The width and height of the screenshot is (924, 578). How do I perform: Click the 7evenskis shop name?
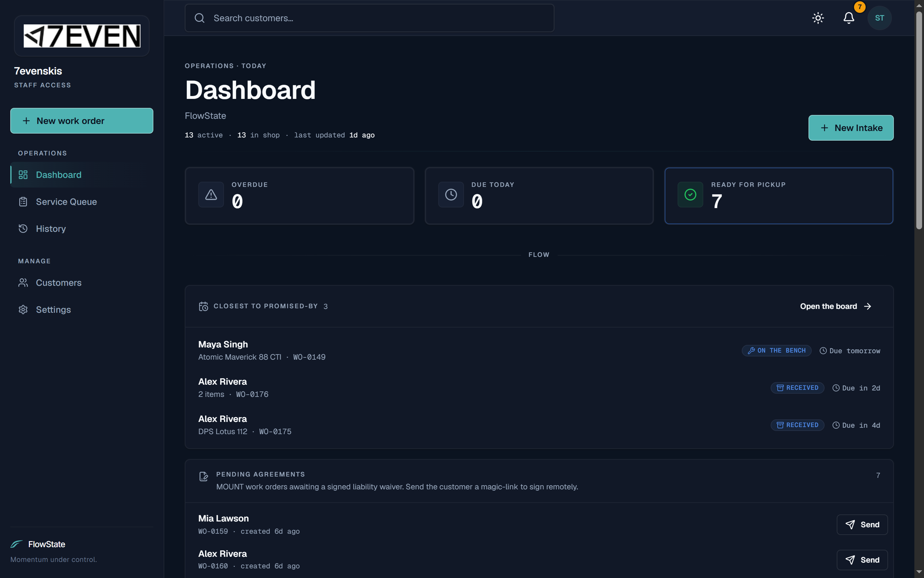click(38, 71)
